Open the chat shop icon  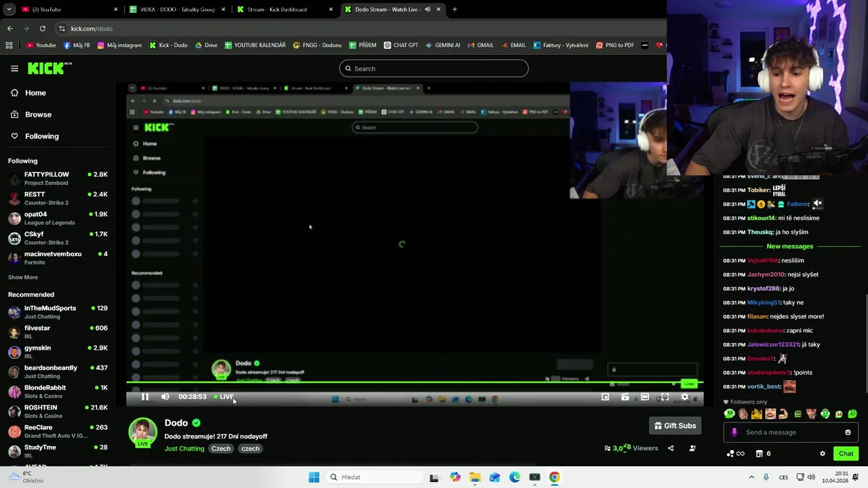tap(759, 453)
